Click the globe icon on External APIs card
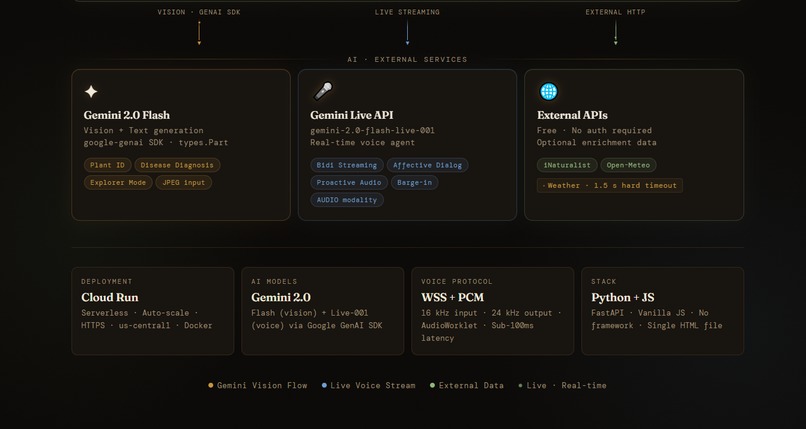The height and width of the screenshot is (429, 806). [548, 91]
